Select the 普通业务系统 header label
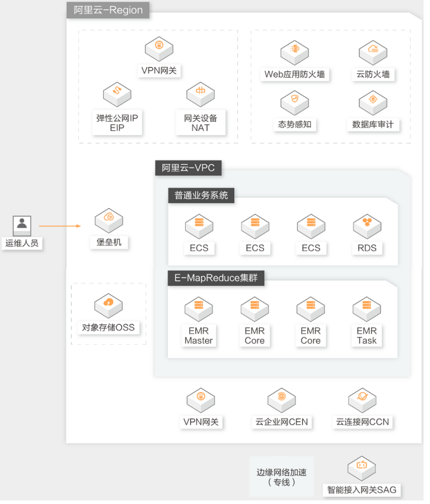430x504 pixels. 201,195
